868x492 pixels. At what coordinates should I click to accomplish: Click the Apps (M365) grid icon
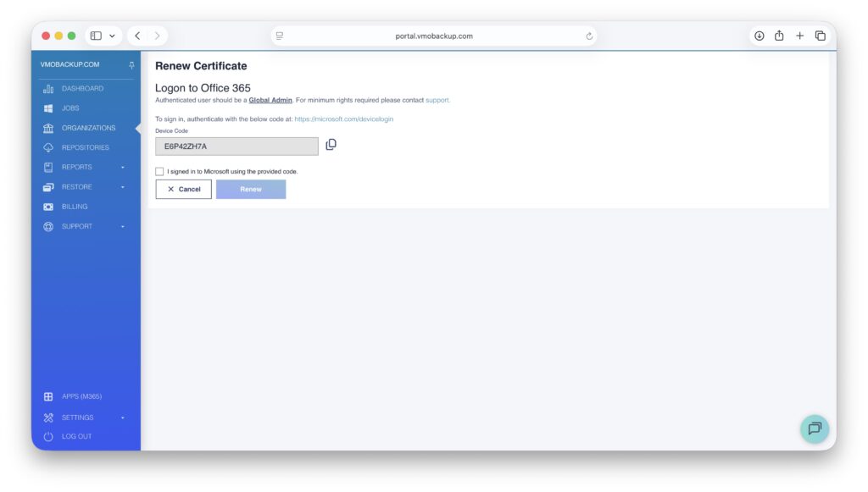[x=48, y=396]
